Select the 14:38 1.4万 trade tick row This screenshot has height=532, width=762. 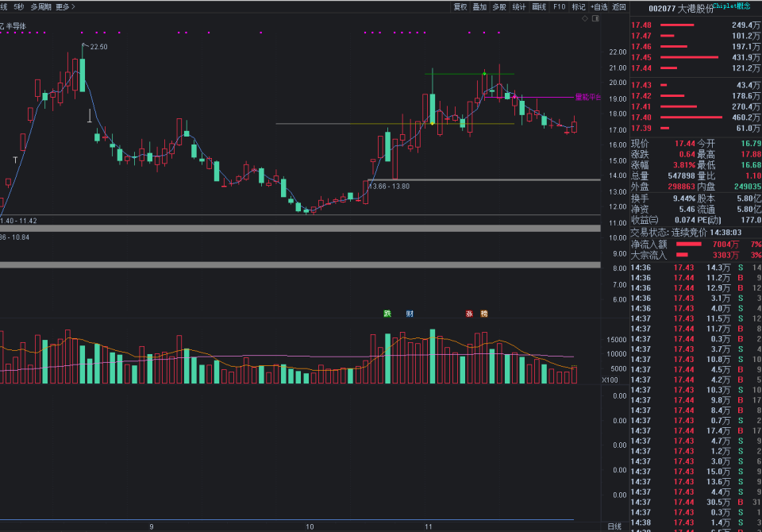point(696,522)
